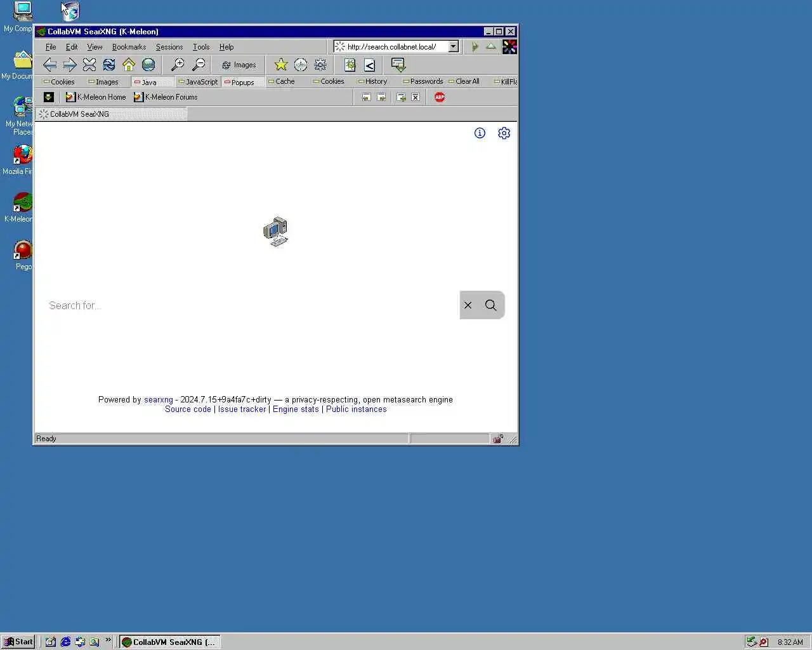
Task: Launch Internet Explorer from Quick Launch
Action: pyautogui.click(x=65, y=642)
